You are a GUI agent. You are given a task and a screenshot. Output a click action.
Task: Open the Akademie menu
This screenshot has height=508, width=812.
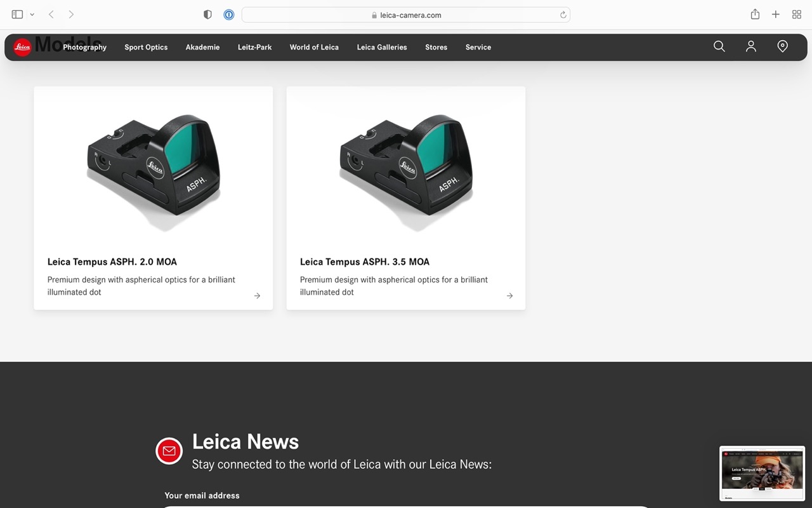tap(202, 47)
